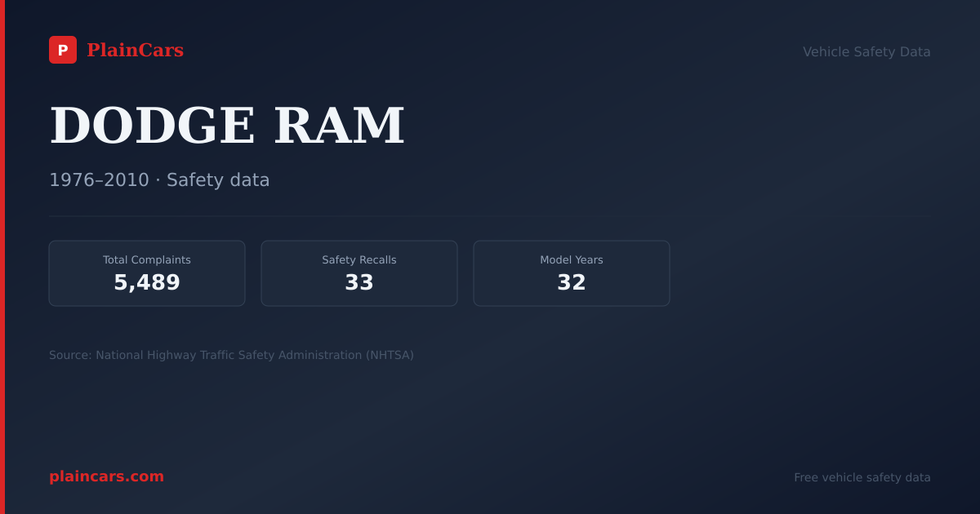Click the Model Years 32 card
Image resolution: width=980 pixels, height=514 pixels.
(x=572, y=273)
